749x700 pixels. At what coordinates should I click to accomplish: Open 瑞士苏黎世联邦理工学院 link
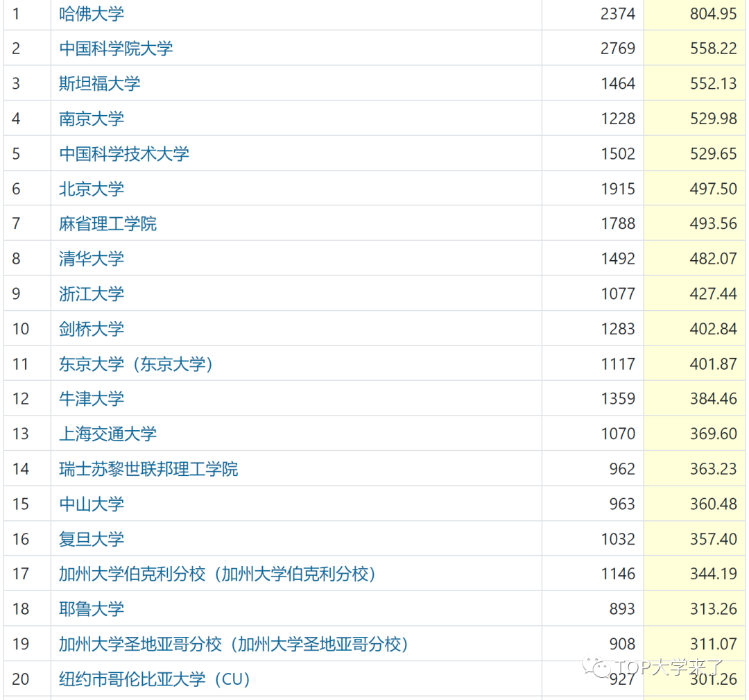148,469
